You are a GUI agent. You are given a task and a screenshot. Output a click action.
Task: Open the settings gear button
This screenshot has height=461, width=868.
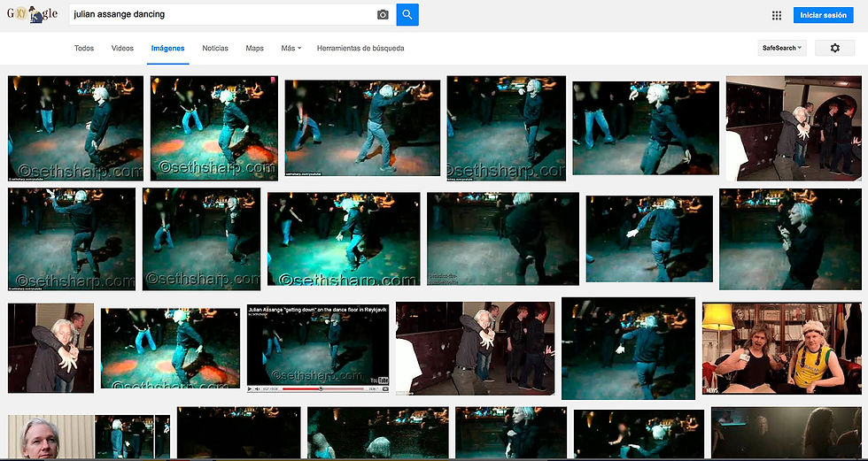tap(834, 48)
